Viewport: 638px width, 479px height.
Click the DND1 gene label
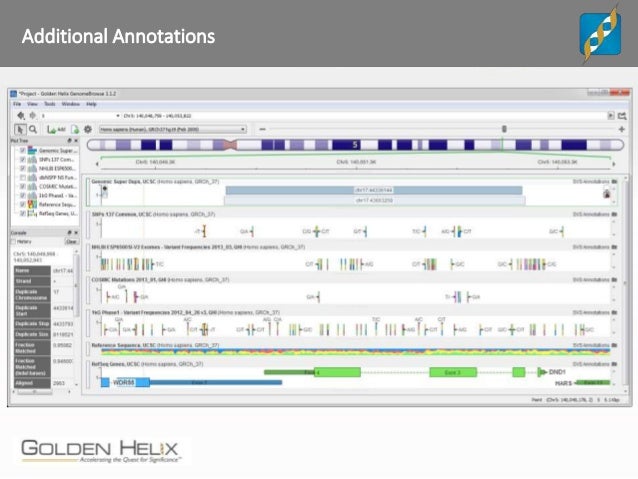pyautogui.click(x=557, y=372)
